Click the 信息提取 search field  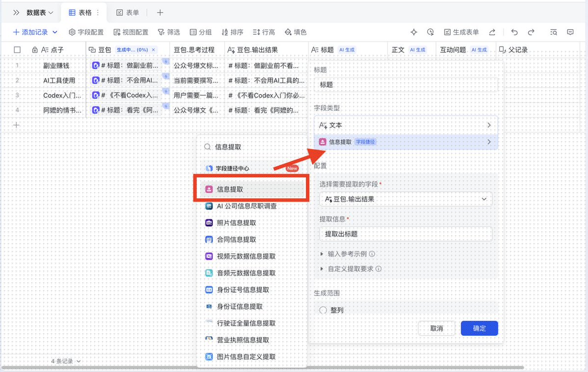[x=253, y=147]
